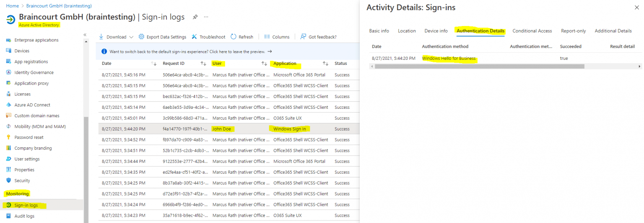
Task: Sort by Request ID column arrows
Action: point(203,64)
